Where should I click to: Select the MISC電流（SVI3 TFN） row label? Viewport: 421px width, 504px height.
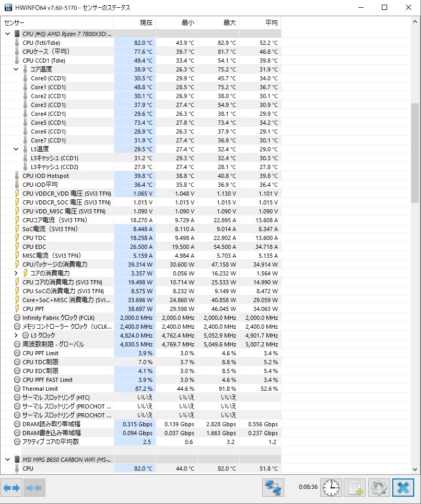tap(52, 256)
